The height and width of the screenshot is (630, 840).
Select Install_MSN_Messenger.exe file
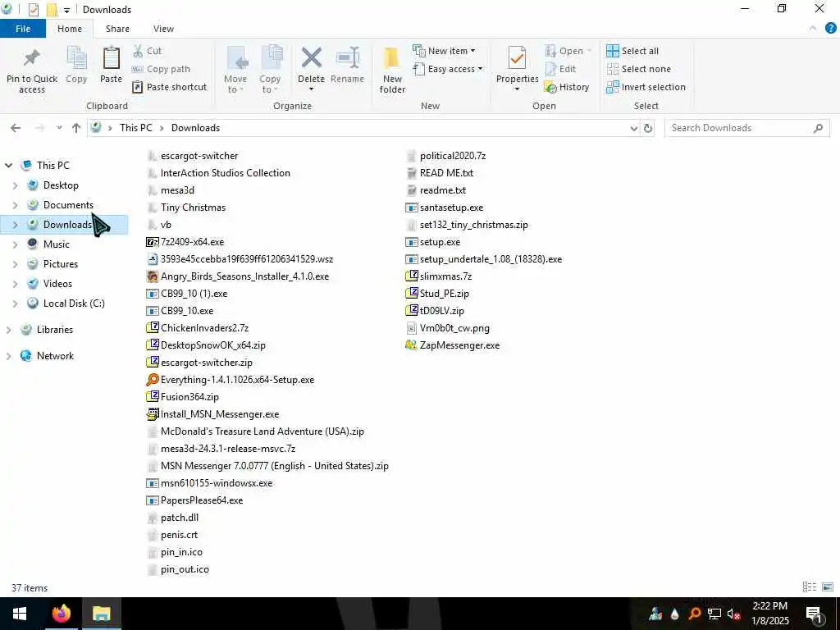(212, 414)
